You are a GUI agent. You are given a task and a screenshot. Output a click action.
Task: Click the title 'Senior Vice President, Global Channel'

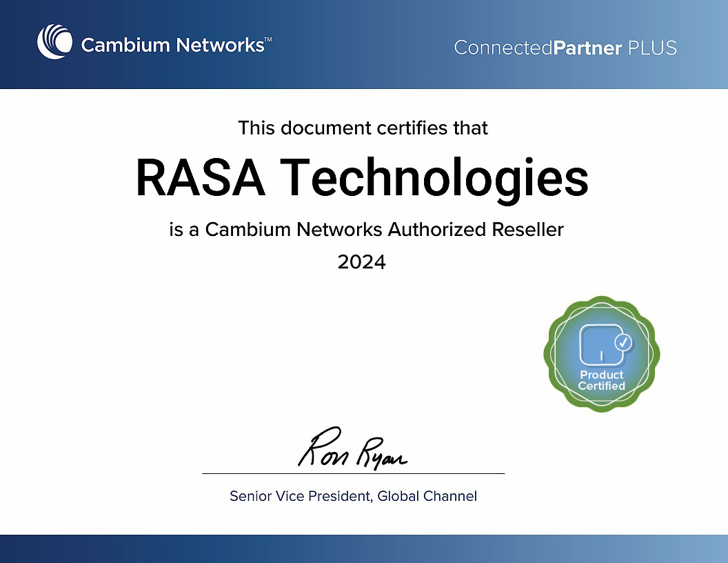click(354, 496)
